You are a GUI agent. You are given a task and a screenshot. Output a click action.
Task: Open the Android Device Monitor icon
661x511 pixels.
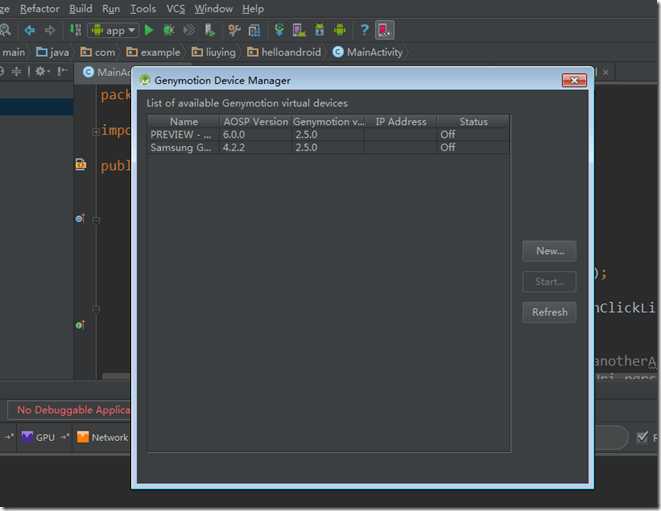340,30
